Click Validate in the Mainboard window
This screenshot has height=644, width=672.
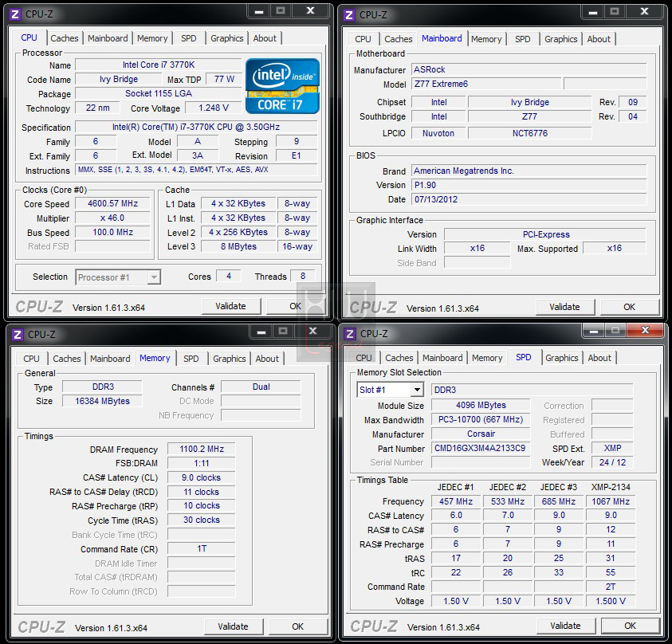[x=565, y=307]
